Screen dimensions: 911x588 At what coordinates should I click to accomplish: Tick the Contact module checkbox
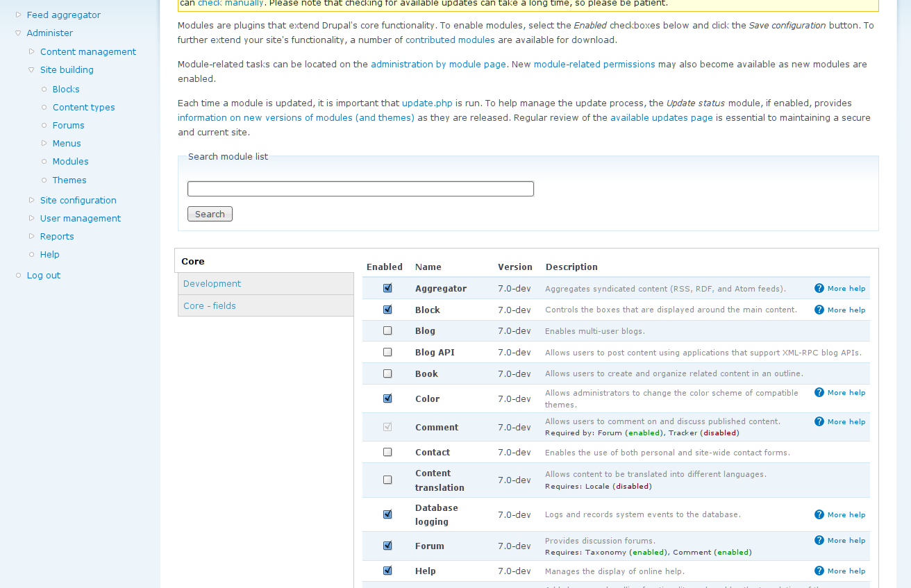(387, 452)
